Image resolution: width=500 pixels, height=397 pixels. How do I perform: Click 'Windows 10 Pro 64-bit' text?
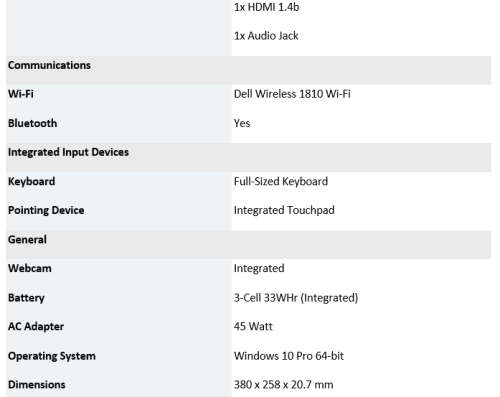[289, 356]
